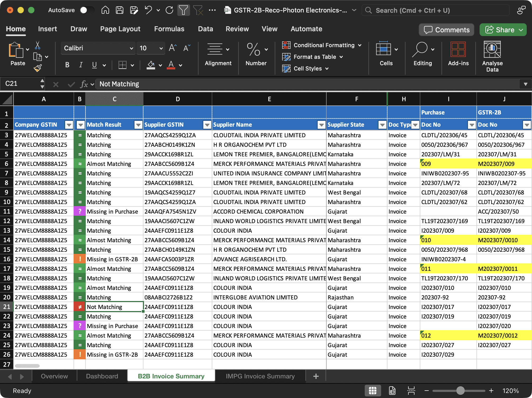Click the Cut scissors icon
532x398 pixels.
38,45
